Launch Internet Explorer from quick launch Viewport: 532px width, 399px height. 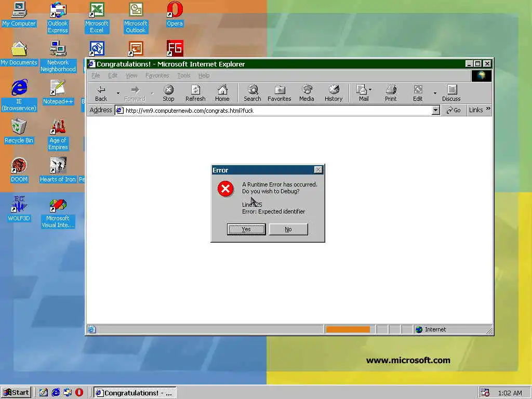[x=56, y=393]
